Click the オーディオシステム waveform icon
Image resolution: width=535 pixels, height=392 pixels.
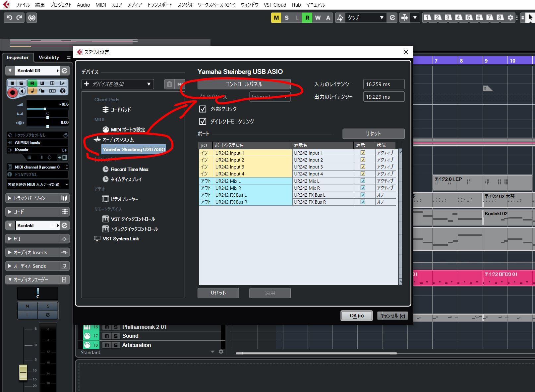97,139
